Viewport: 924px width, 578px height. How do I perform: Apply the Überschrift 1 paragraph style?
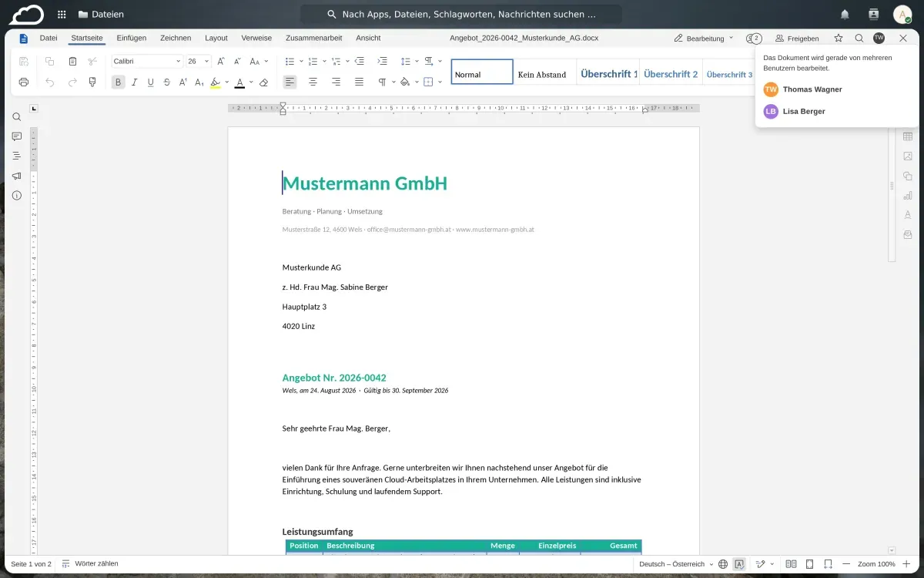tap(608, 74)
